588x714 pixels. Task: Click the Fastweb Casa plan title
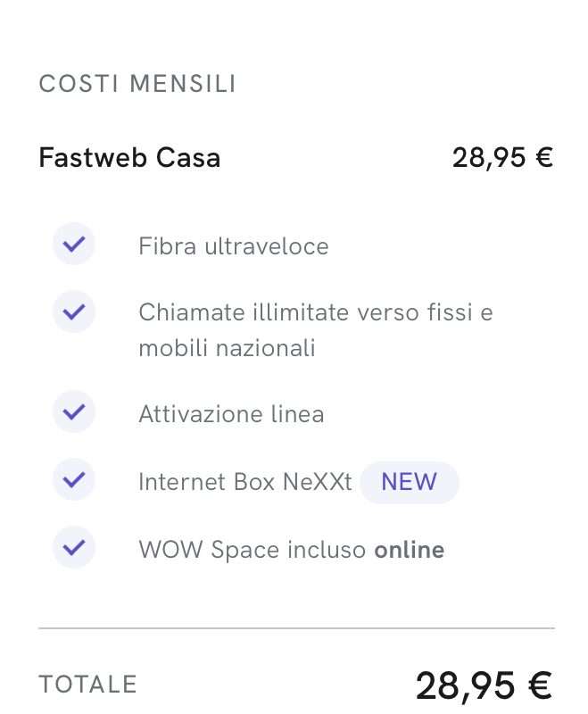coord(129,158)
